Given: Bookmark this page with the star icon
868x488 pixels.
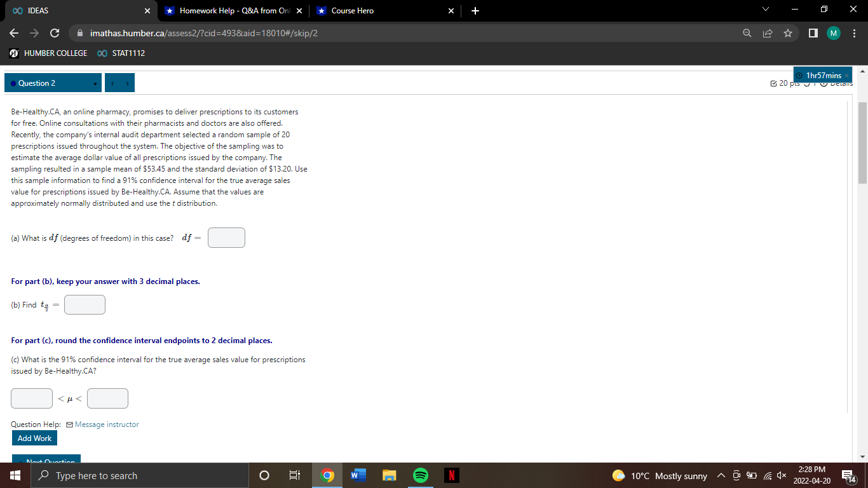Looking at the screenshot, I should click(x=788, y=33).
